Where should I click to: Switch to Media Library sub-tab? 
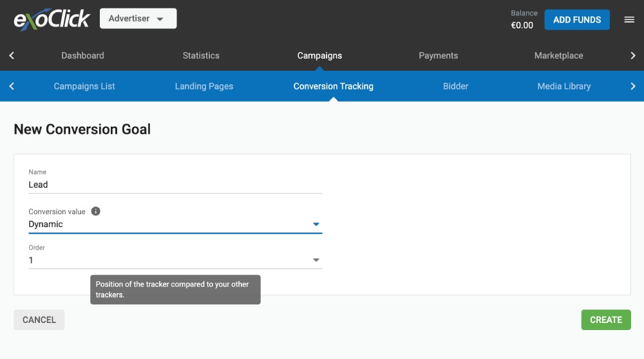pos(564,86)
